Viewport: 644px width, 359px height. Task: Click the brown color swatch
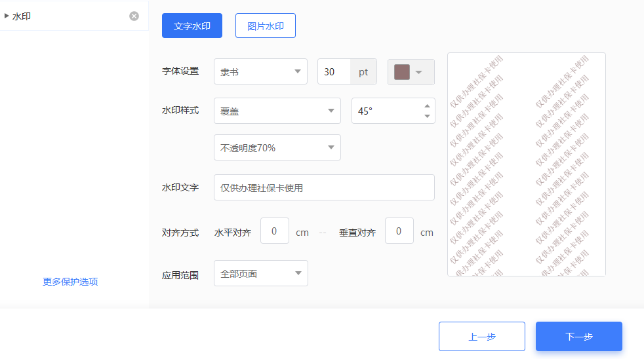point(401,72)
